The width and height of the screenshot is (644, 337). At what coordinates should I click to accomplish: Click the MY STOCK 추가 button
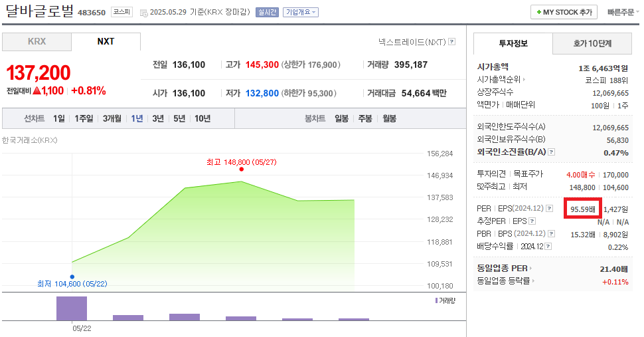(x=564, y=13)
